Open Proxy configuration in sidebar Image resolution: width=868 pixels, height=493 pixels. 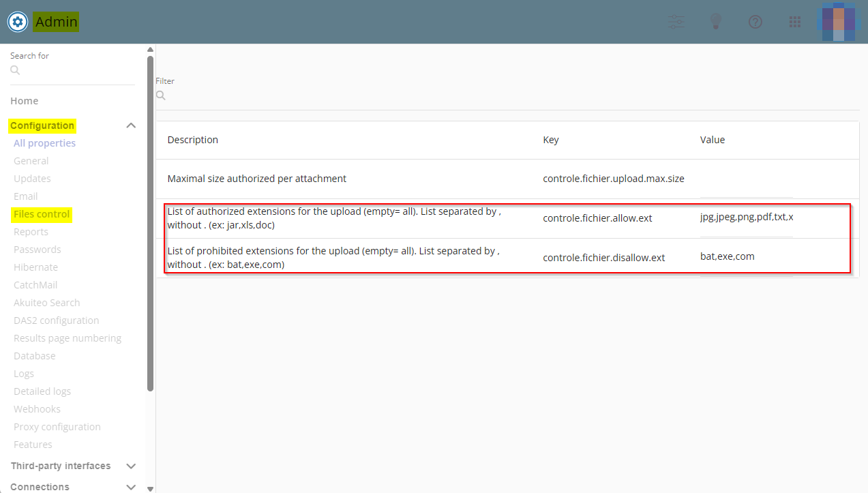tap(57, 427)
